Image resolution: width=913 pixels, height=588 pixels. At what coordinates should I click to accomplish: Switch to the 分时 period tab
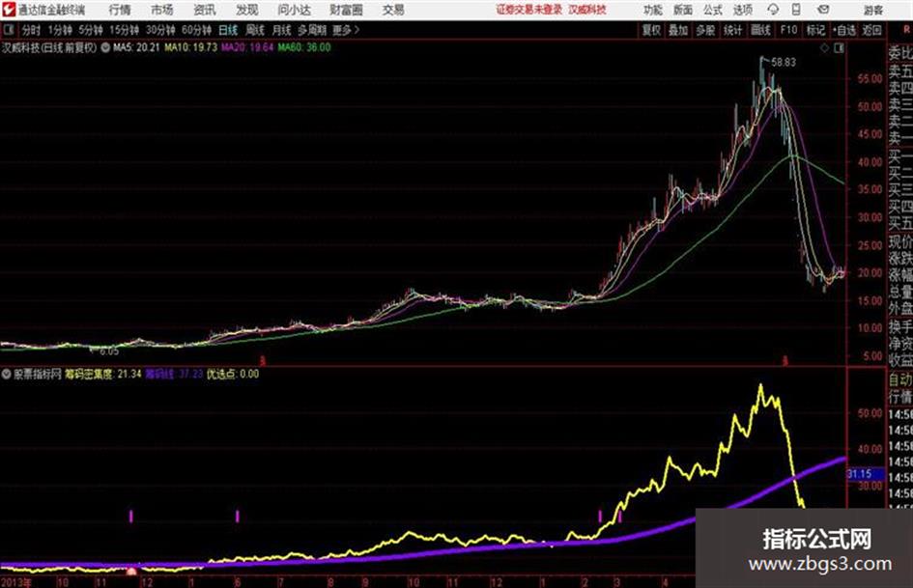click(x=32, y=30)
